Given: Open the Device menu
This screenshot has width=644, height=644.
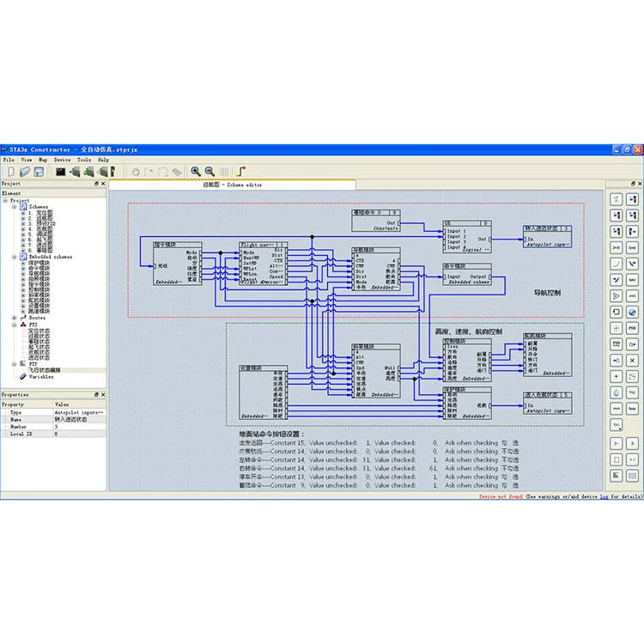Looking at the screenshot, I should (62, 160).
